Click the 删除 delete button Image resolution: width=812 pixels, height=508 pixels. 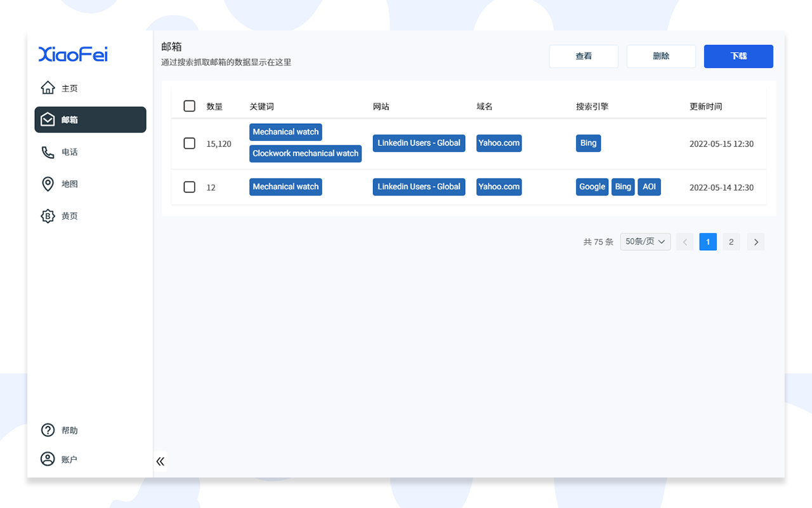661,56
